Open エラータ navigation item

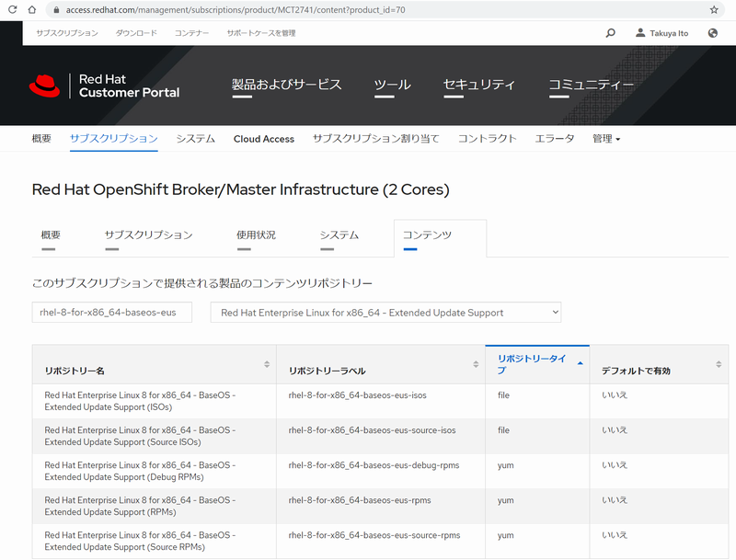555,138
